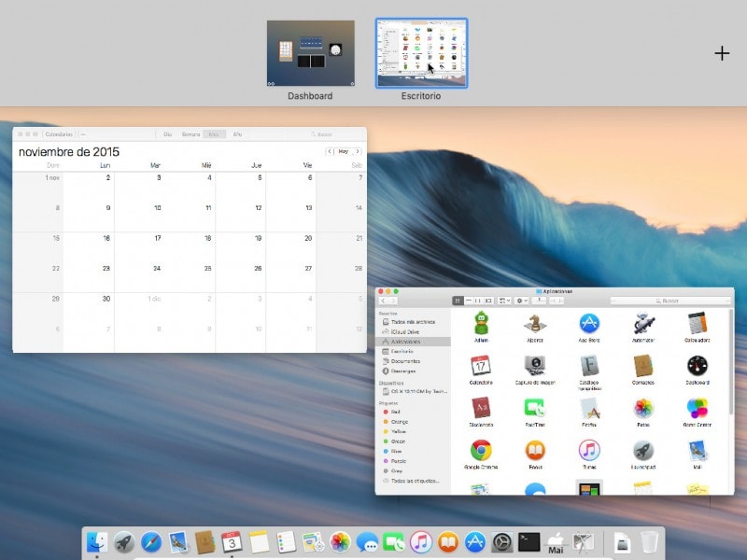This screenshot has height=560, width=747.
Task: Switch calendar to Semana view
Action: (190, 132)
